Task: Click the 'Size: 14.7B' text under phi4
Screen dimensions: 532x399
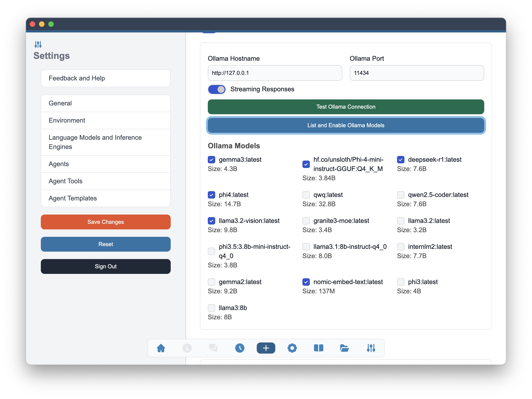Action: click(x=224, y=204)
